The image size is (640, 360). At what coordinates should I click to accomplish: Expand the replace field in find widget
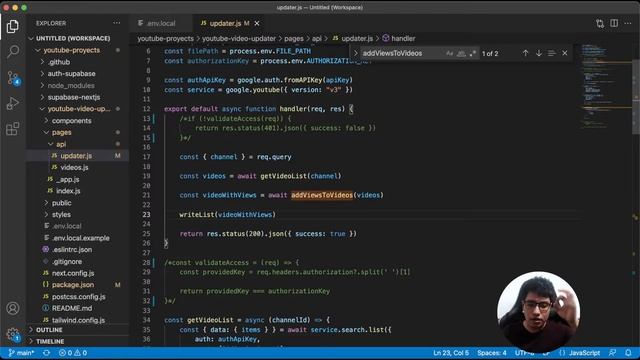[x=356, y=53]
